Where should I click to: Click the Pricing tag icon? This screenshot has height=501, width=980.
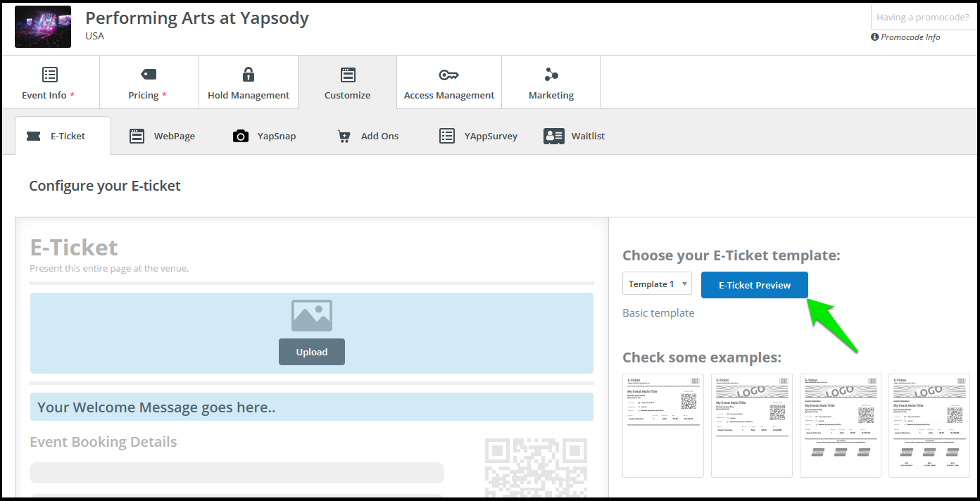[149, 75]
